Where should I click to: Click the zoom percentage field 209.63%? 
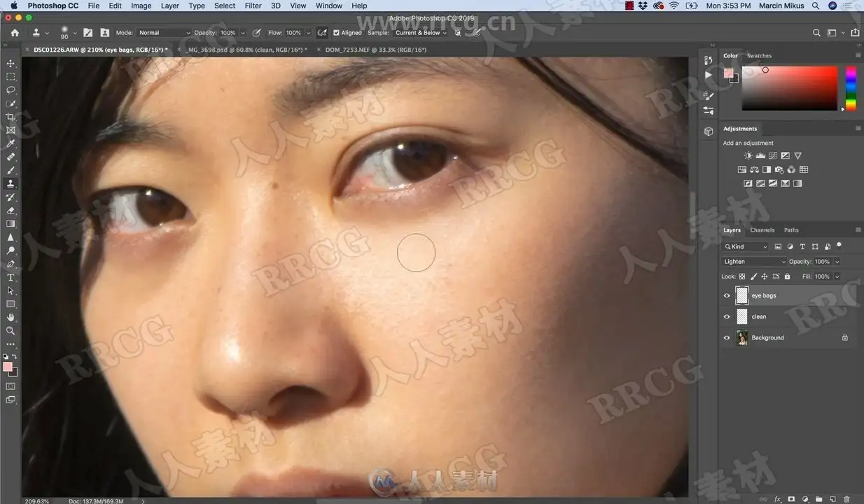pos(37,501)
